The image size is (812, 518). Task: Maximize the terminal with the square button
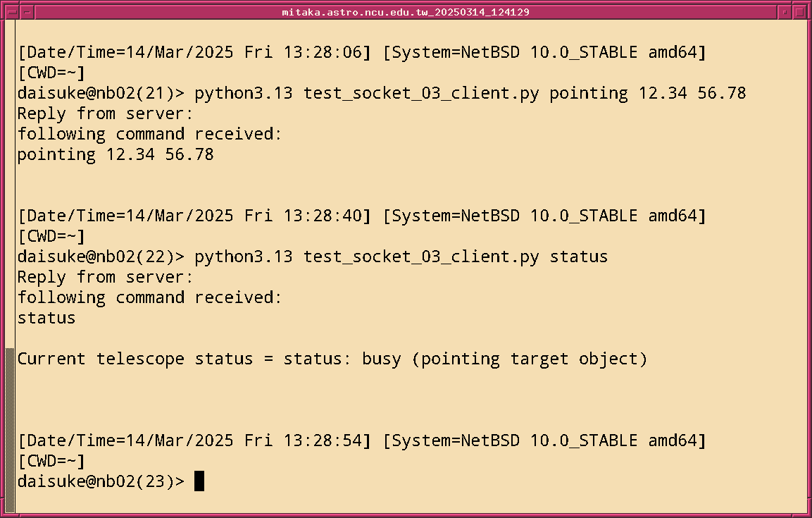(800, 12)
